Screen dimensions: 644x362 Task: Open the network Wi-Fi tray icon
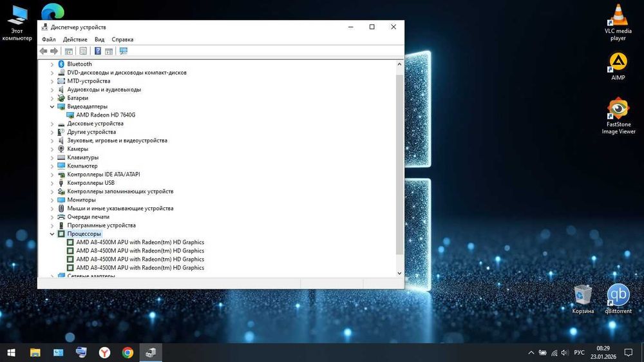(554, 352)
